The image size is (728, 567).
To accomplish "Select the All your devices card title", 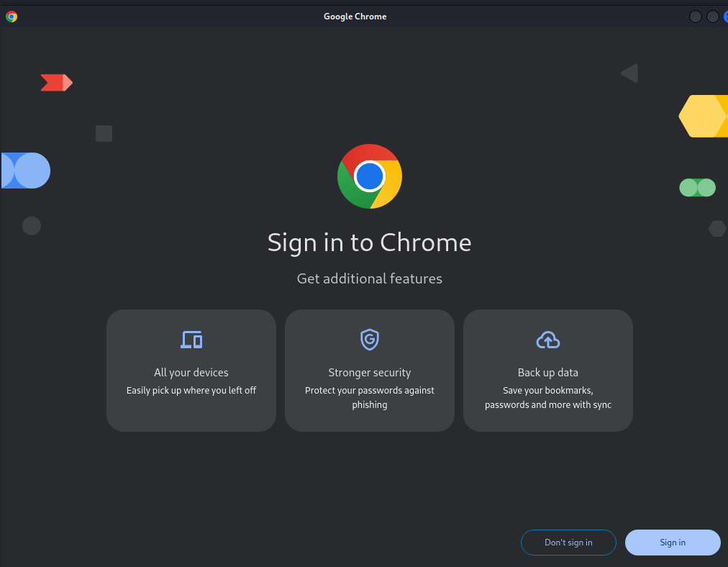I will coord(191,373).
